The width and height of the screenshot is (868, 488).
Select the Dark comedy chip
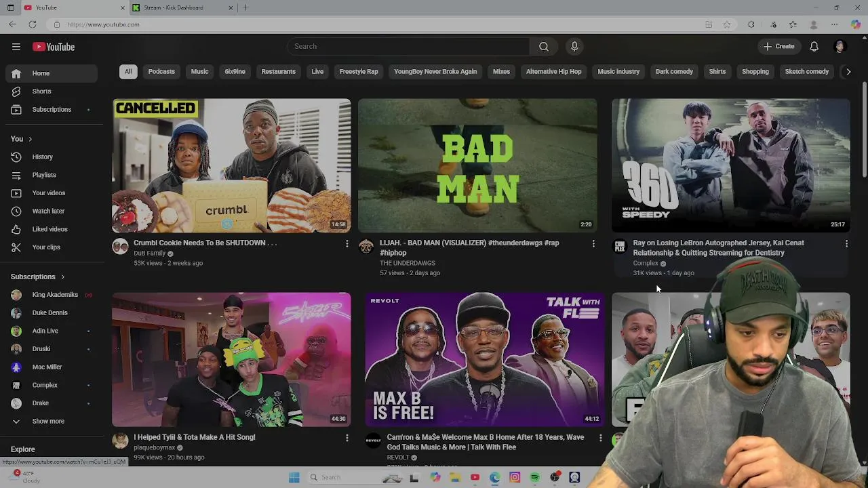tap(674, 71)
